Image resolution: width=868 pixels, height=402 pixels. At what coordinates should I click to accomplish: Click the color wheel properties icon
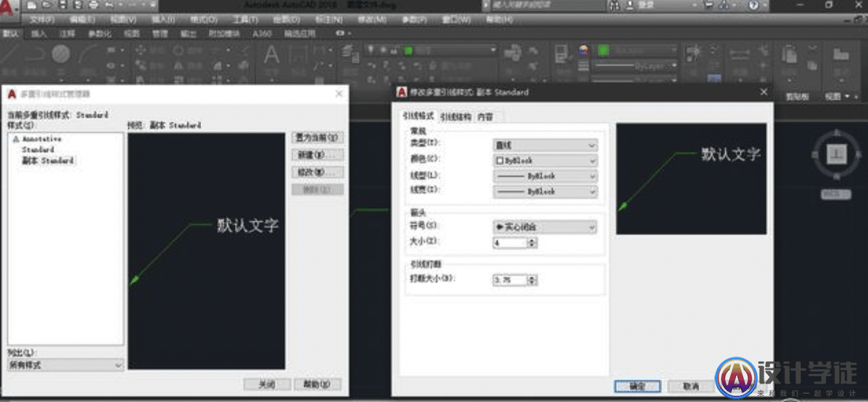[584, 51]
